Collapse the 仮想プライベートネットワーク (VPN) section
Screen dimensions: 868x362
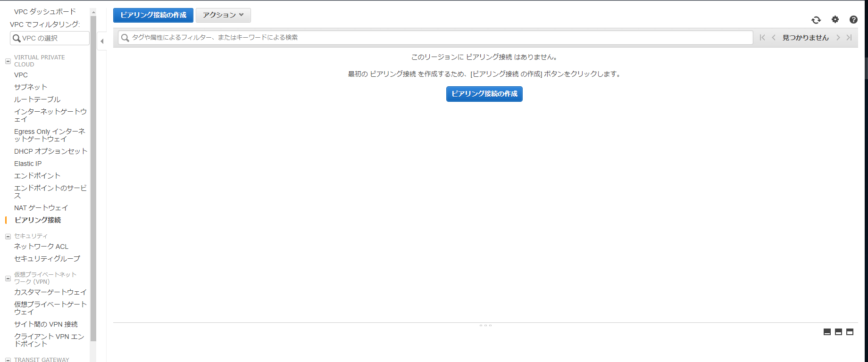[x=8, y=279]
